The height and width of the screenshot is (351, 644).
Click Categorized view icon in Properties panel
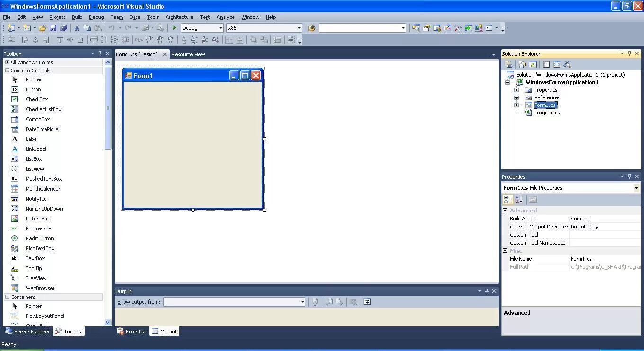pos(508,200)
